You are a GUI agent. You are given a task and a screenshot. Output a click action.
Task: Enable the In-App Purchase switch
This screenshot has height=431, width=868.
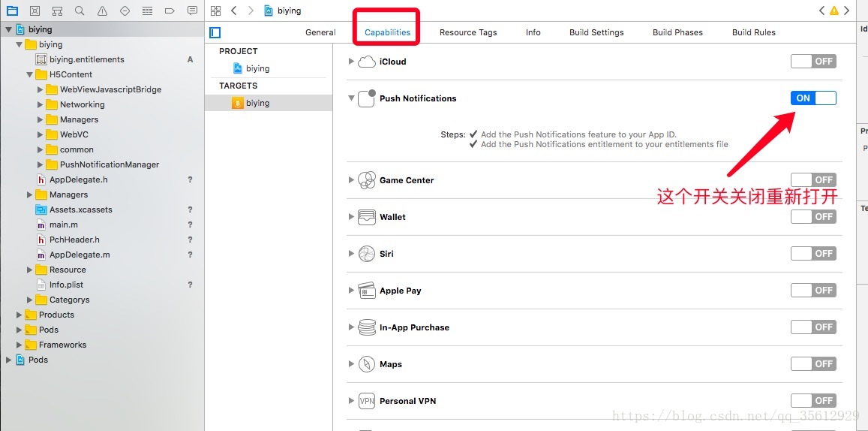(813, 327)
